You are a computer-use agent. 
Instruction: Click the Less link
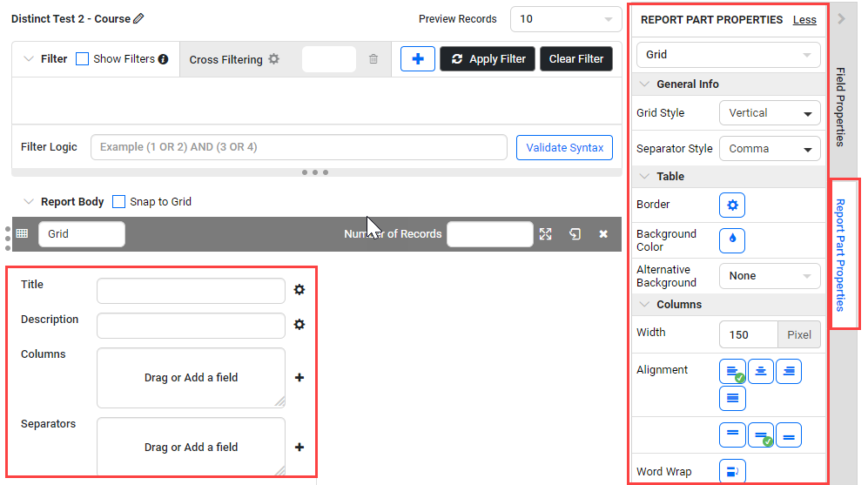804,20
